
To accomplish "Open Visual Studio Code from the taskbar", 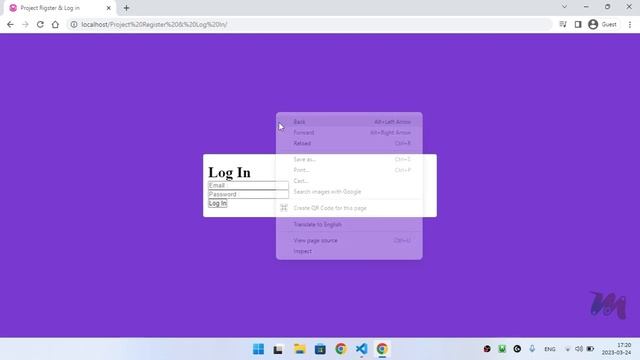I will coord(362,349).
